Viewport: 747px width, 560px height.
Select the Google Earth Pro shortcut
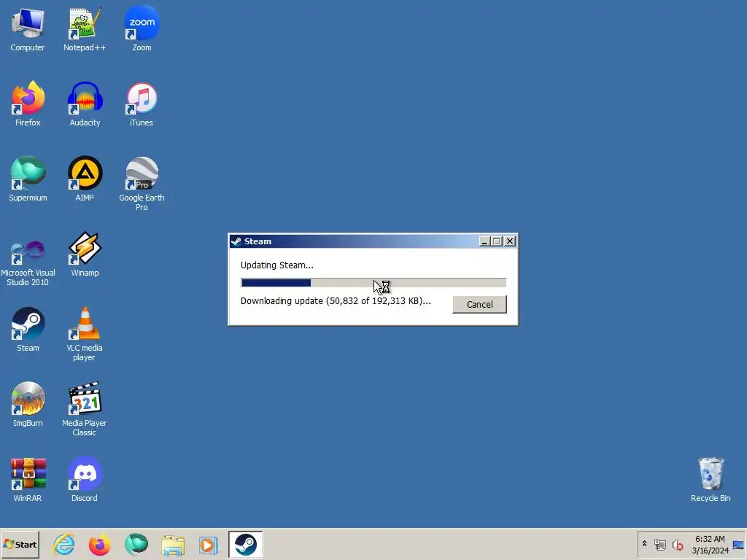142,184
